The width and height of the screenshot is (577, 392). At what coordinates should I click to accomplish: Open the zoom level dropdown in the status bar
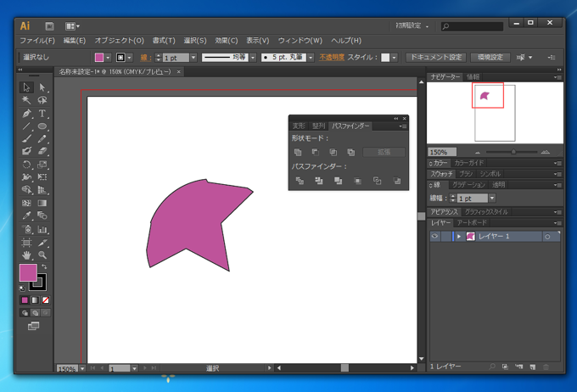[82, 368]
